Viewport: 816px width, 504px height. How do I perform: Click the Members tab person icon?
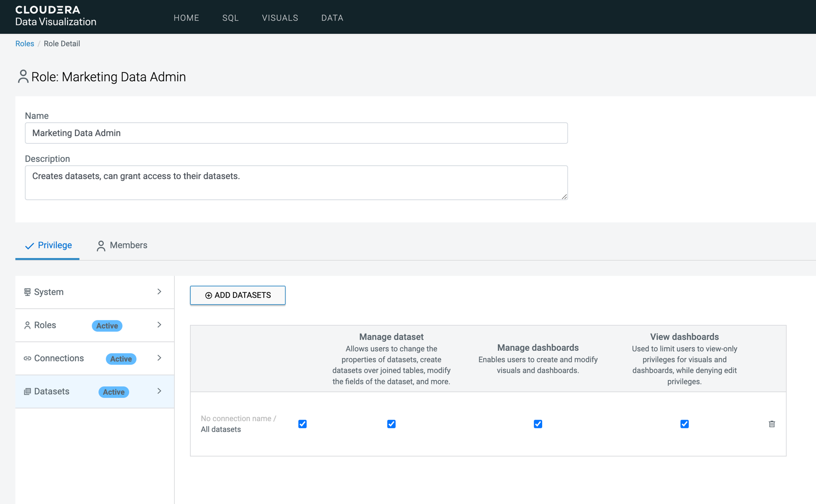101,246
